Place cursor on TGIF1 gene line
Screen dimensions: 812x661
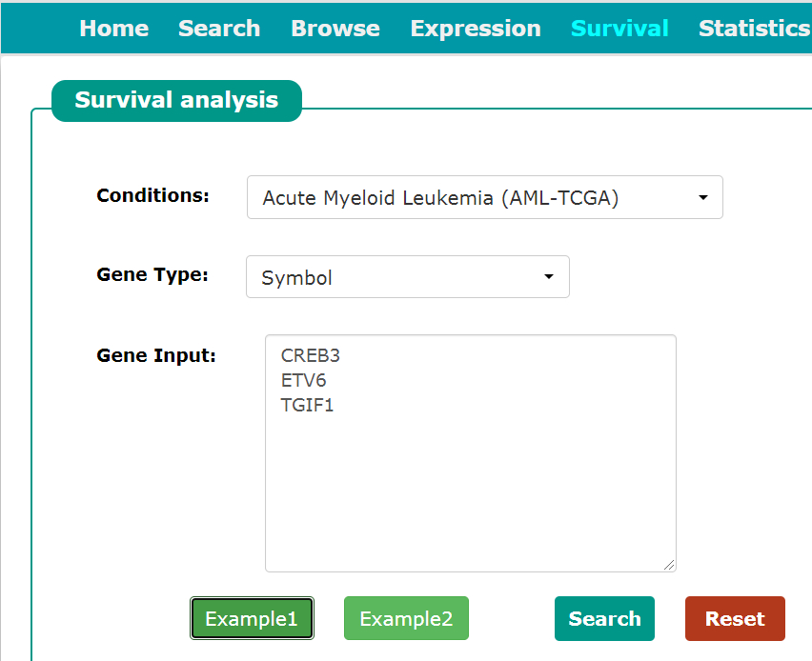pos(307,406)
